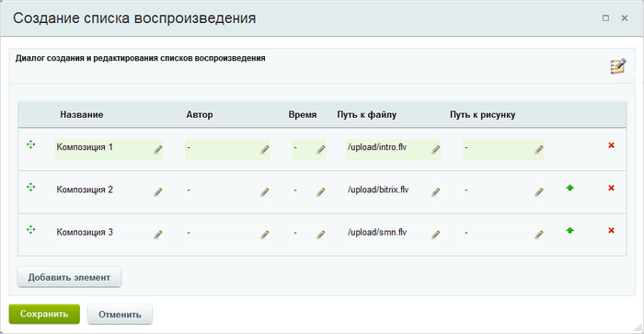Save playlist with Сохранить button

point(44,314)
